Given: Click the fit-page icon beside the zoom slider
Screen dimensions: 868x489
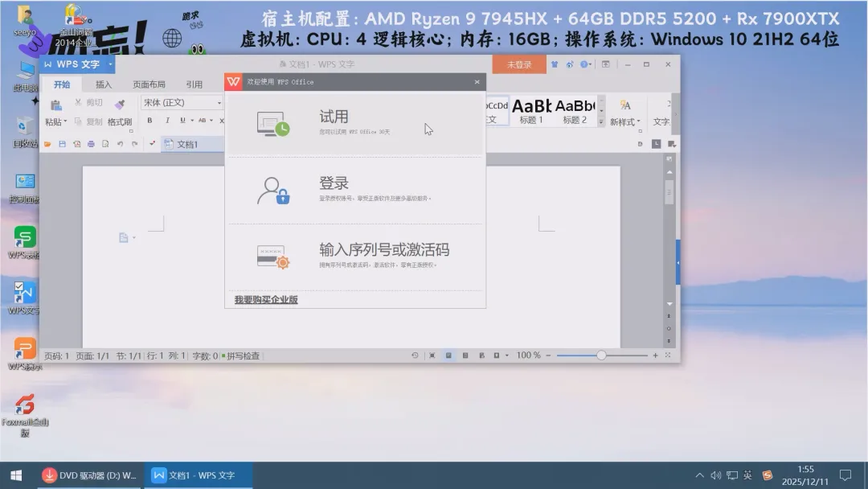Looking at the screenshot, I should click(x=668, y=355).
